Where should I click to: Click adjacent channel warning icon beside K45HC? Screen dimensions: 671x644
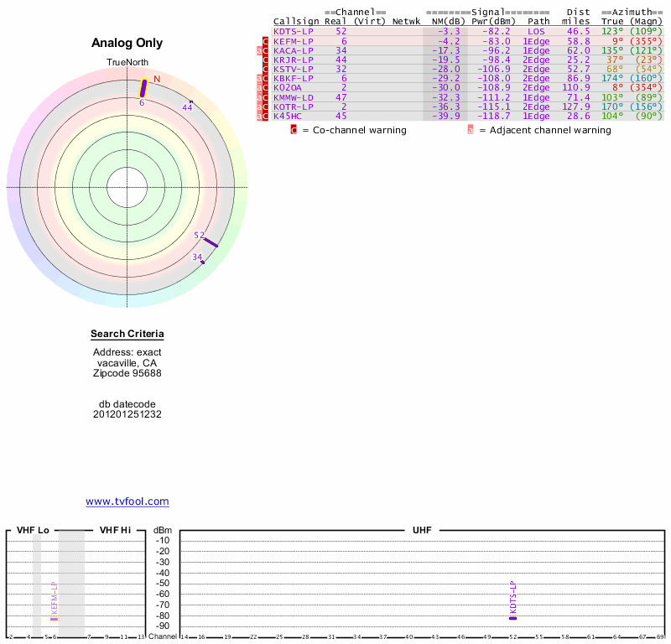pyautogui.click(x=259, y=116)
